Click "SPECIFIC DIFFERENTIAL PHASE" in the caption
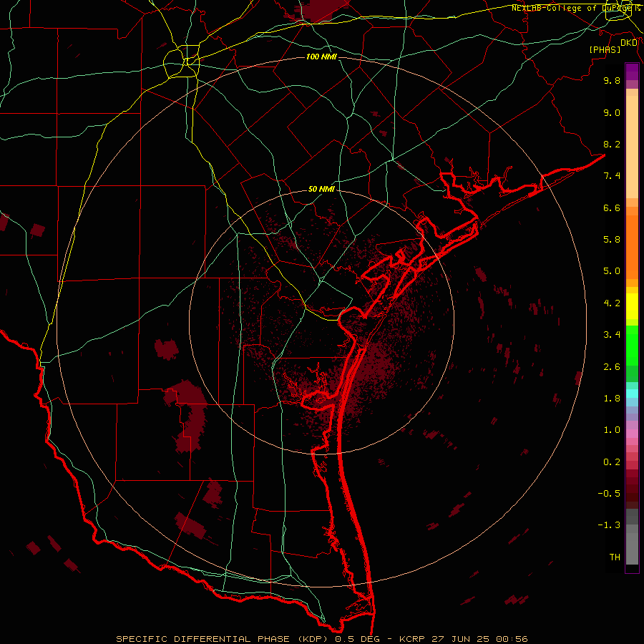Screen dimensions: 644x644 204,639
